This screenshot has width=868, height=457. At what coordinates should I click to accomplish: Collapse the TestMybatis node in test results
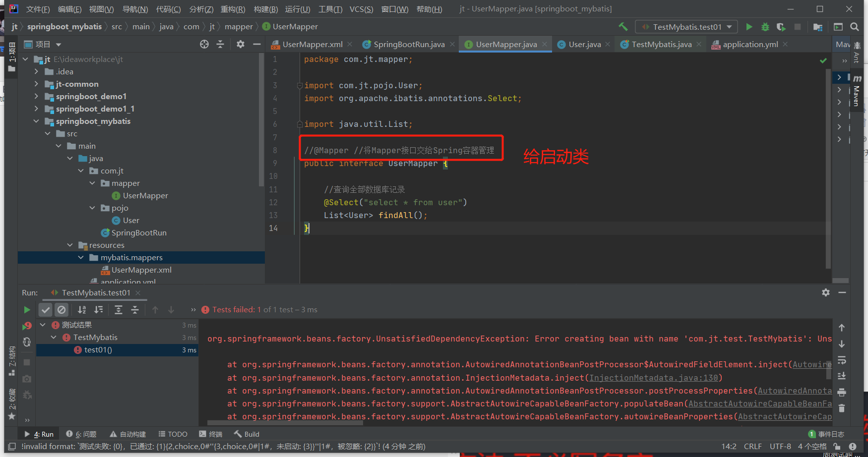[x=54, y=338]
